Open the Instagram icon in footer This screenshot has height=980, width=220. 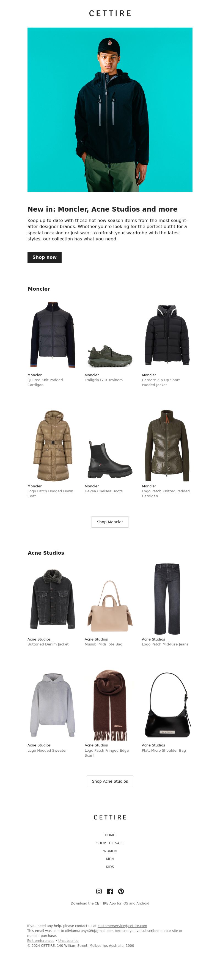(x=99, y=891)
